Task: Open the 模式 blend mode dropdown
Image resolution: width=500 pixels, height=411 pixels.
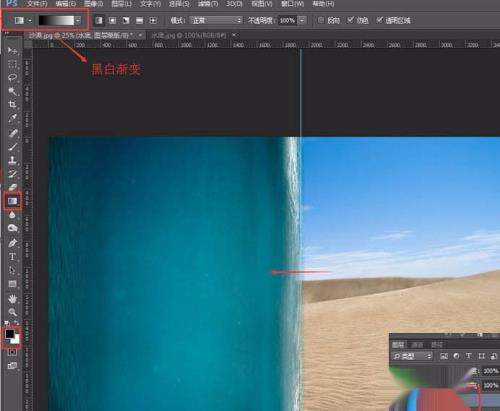Action: tap(216, 20)
